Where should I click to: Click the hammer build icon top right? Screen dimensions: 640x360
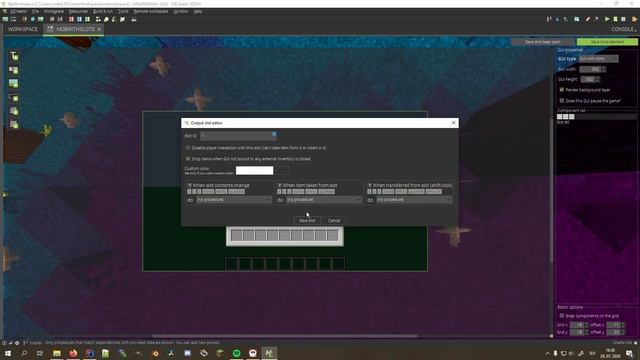(596, 19)
